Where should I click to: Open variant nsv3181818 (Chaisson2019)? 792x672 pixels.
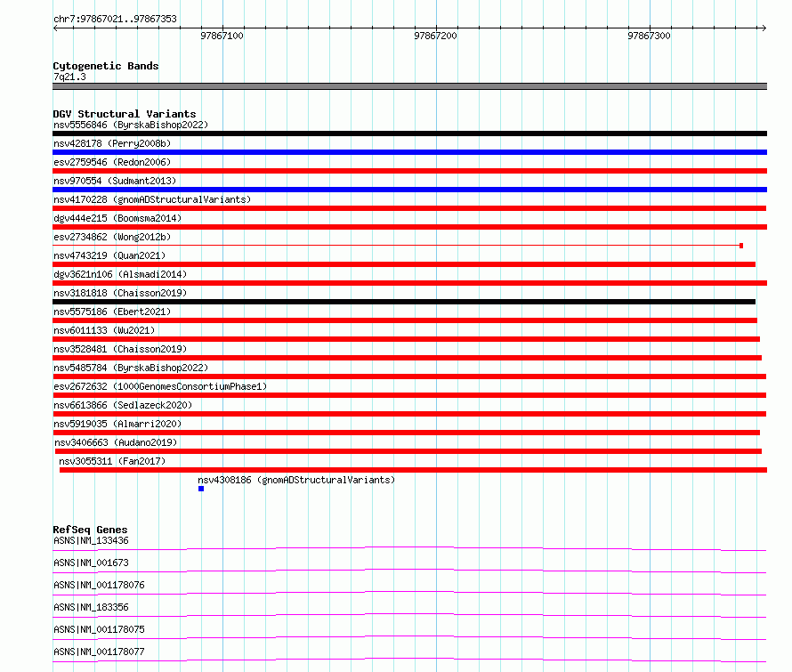pyautogui.click(x=120, y=293)
